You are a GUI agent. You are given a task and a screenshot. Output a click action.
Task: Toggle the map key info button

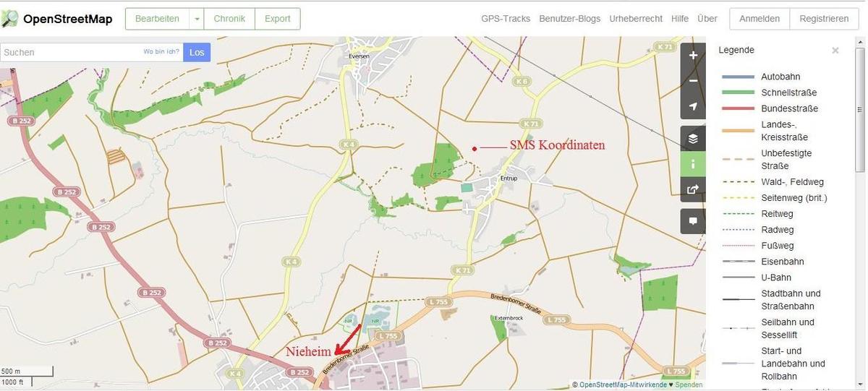[x=693, y=164]
